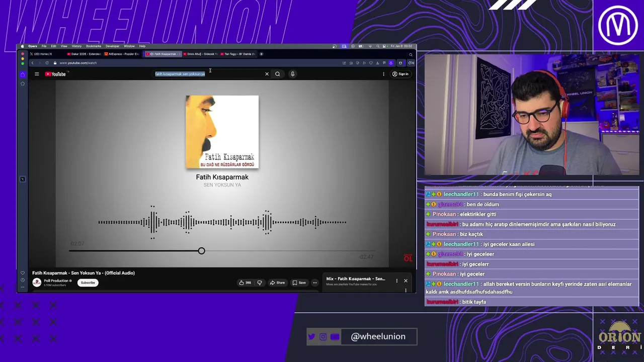Open the Help menu
The width and height of the screenshot is (644, 362).
coord(142,46)
